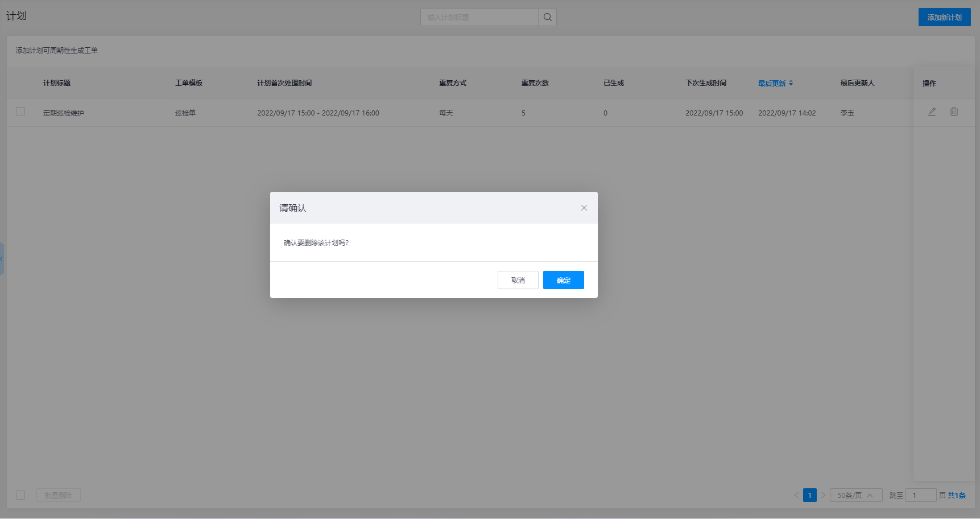Sort by 最后更新 column header

(x=772, y=83)
